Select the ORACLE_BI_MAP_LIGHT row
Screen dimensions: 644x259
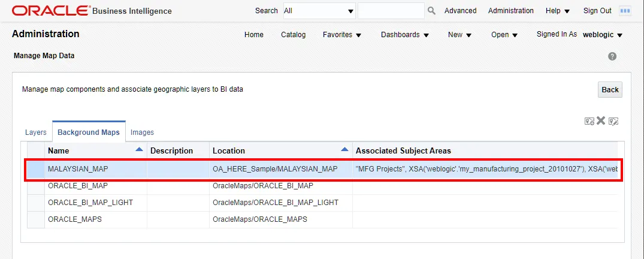click(90, 203)
